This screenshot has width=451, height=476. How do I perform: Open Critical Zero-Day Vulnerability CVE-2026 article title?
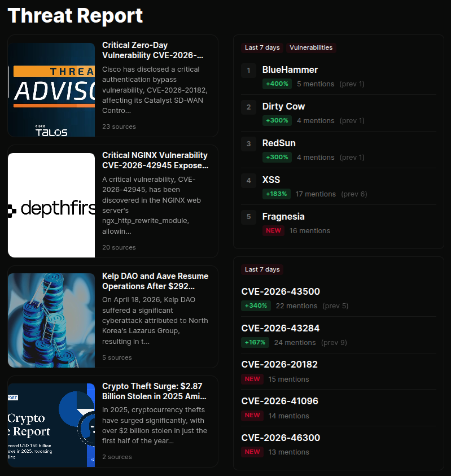point(152,50)
